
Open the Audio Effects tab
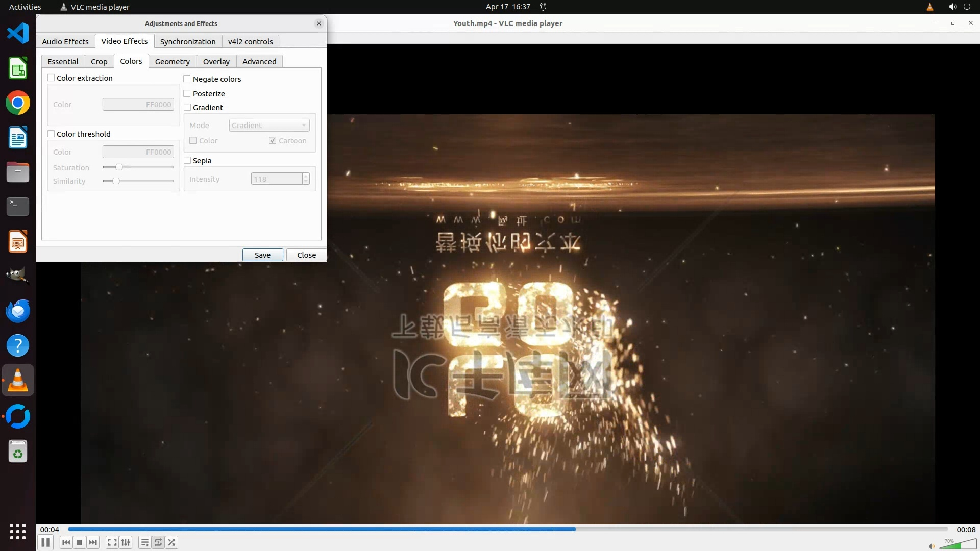65,42
